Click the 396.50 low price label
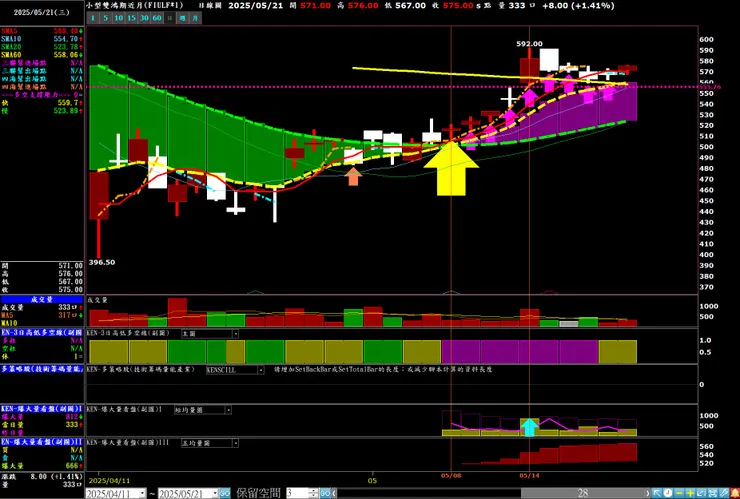The height and width of the screenshot is (499, 740). pyautogui.click(x=101, y=262)
